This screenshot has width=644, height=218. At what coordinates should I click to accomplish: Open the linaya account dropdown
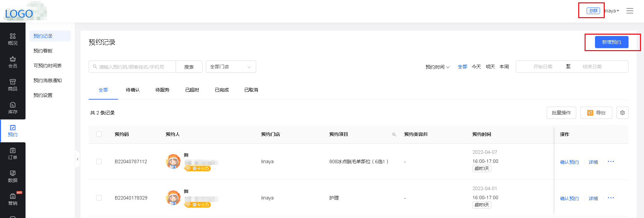612,11
